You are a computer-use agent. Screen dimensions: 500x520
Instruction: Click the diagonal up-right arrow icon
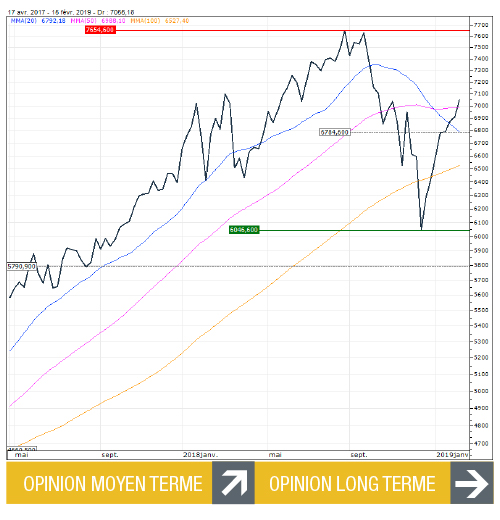(233, 482)
